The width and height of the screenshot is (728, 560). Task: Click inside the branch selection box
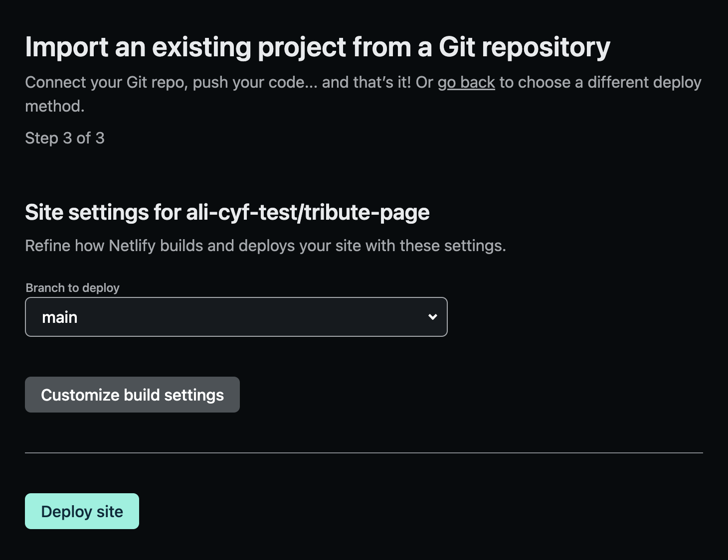click(236, 317)
